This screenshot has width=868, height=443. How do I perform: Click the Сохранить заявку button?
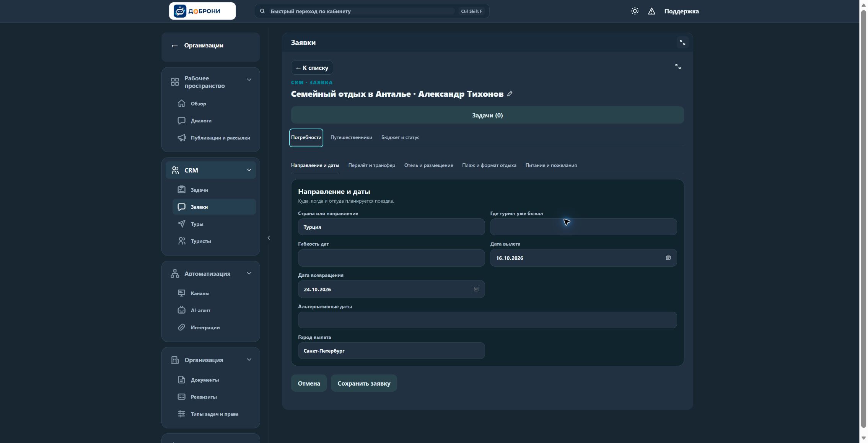click(364, 383)
